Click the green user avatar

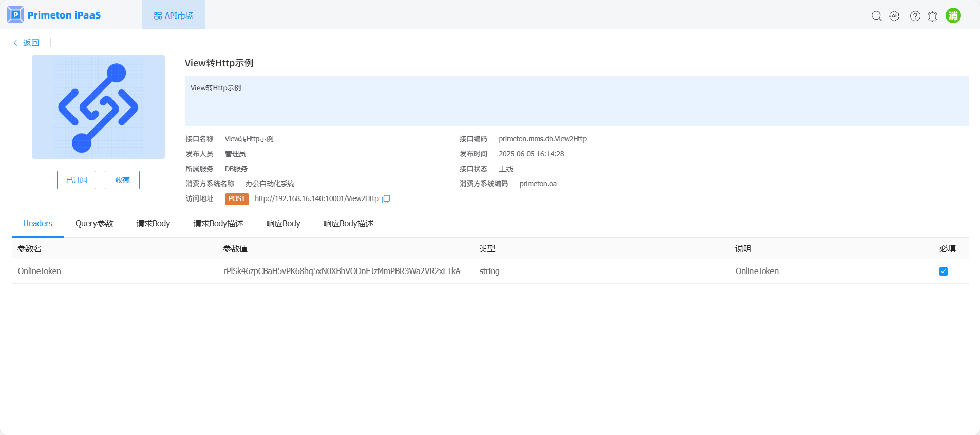[953, 15]
